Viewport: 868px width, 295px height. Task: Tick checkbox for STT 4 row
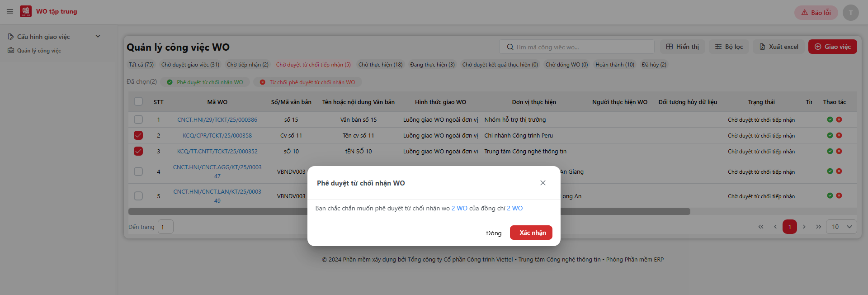(x=138, y=171)
